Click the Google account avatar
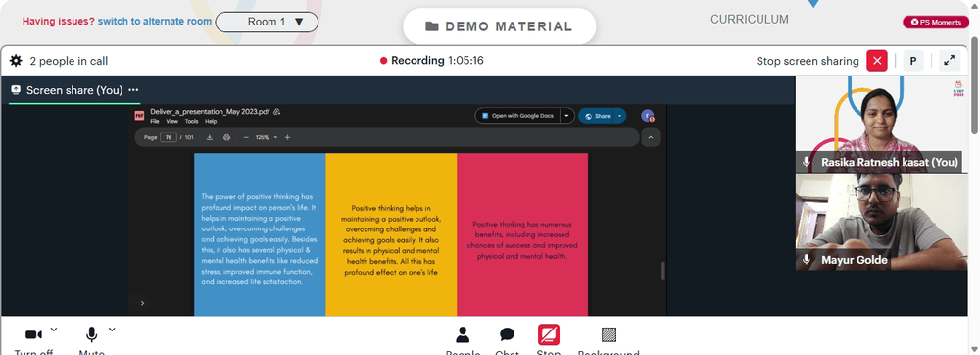 click(x=648, y=116)
